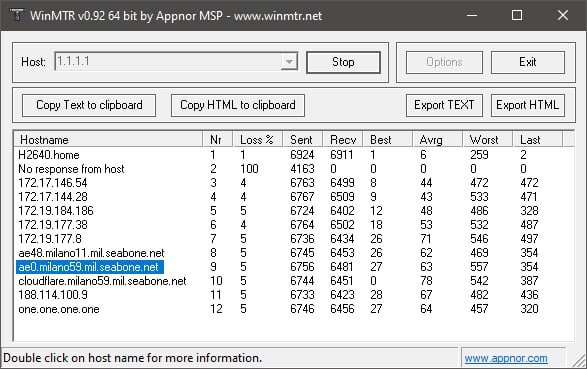Sort by the Loss % column header
The image size is (587, 369).
pyautogui.click(x=258, y=140)
